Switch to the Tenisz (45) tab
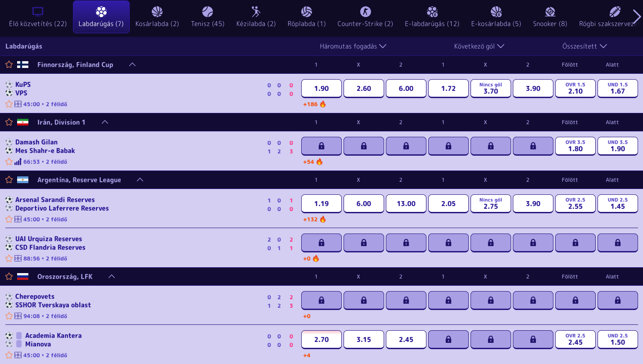This screenshot has width=643, height=364. [x=208, y=17]
